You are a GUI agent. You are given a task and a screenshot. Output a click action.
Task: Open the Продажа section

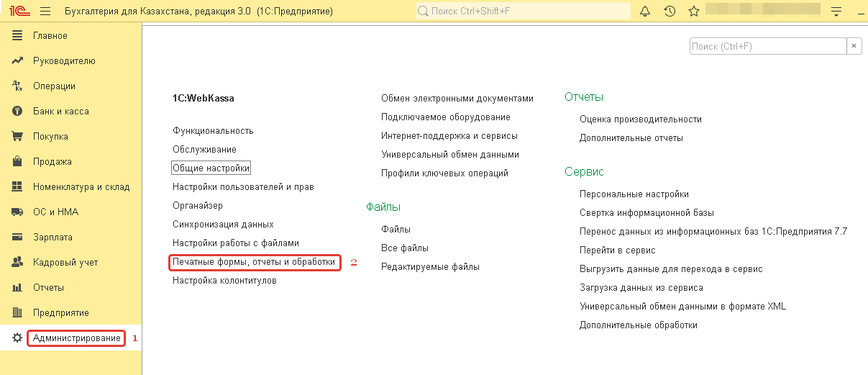point(52,162)
